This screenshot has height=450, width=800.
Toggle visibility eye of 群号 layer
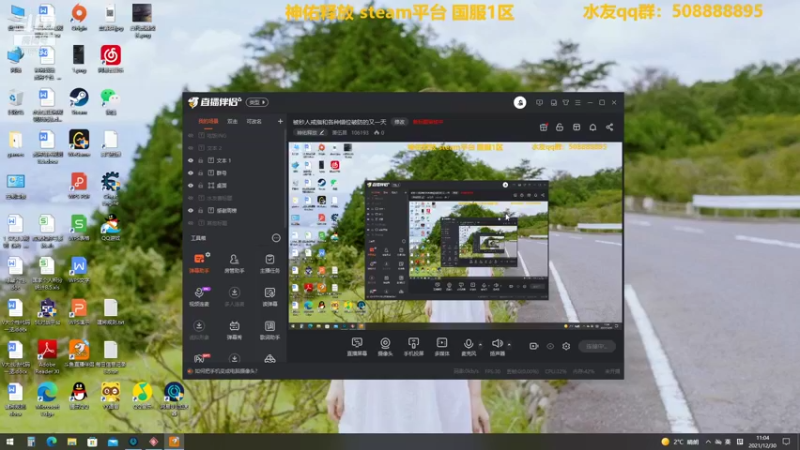pos(191,173)
